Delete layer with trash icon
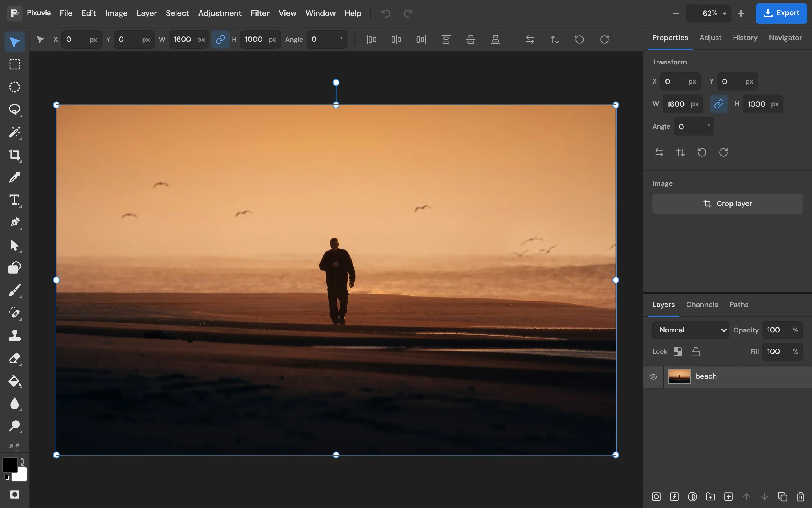 click(801, 497)
